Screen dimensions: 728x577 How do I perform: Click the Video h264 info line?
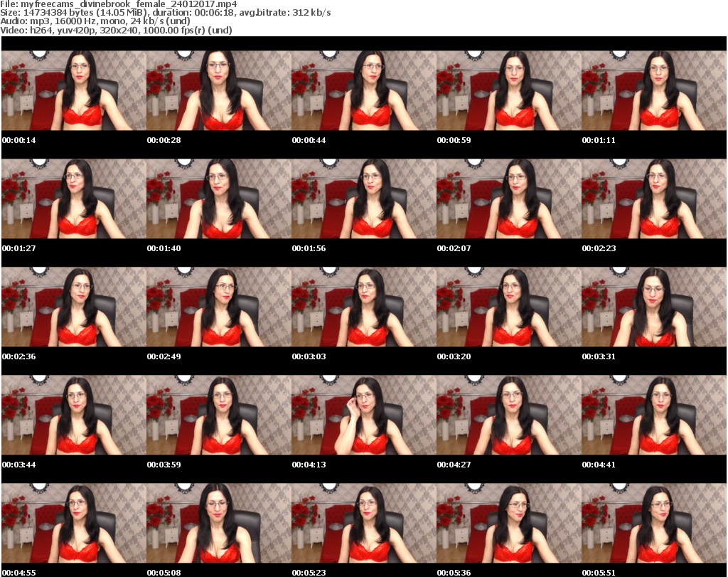116,30
